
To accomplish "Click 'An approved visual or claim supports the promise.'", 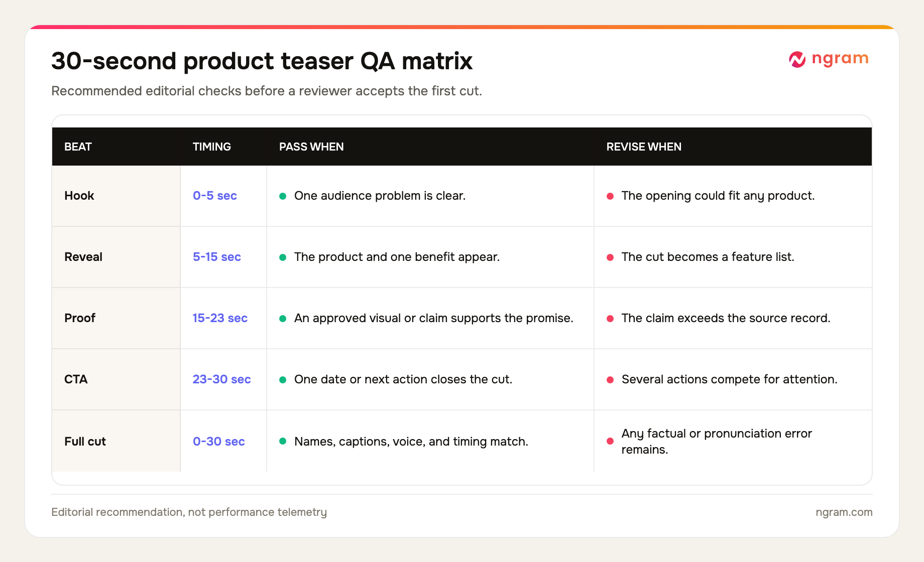I will tap(433, 318).
